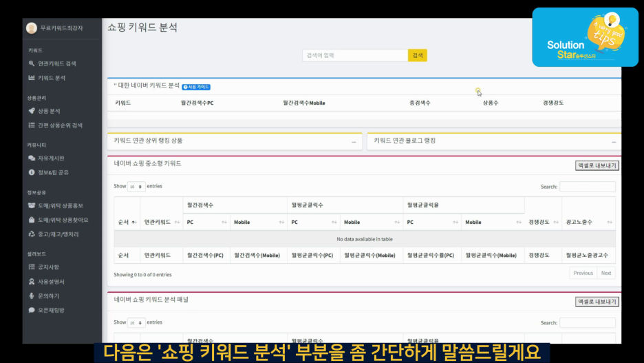The height and width of the screenshot is (363, 644).
Task: Click 'No data available in table' row
Action: [365, 239]
